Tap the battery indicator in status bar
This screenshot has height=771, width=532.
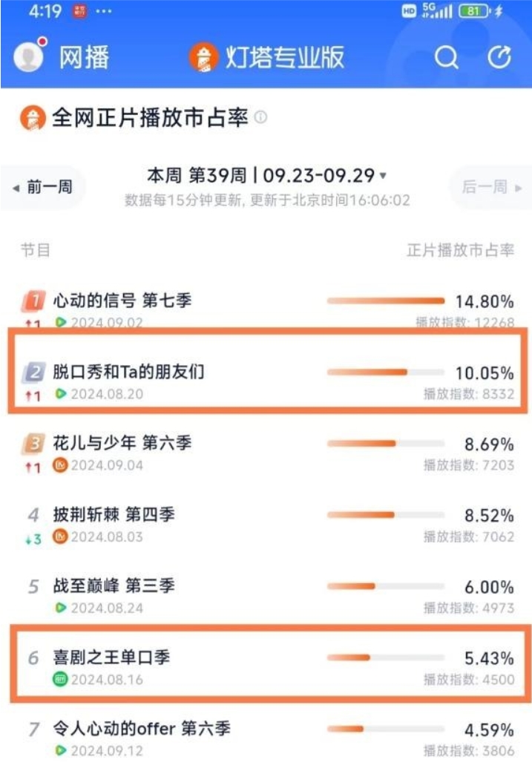pos(473,11)
